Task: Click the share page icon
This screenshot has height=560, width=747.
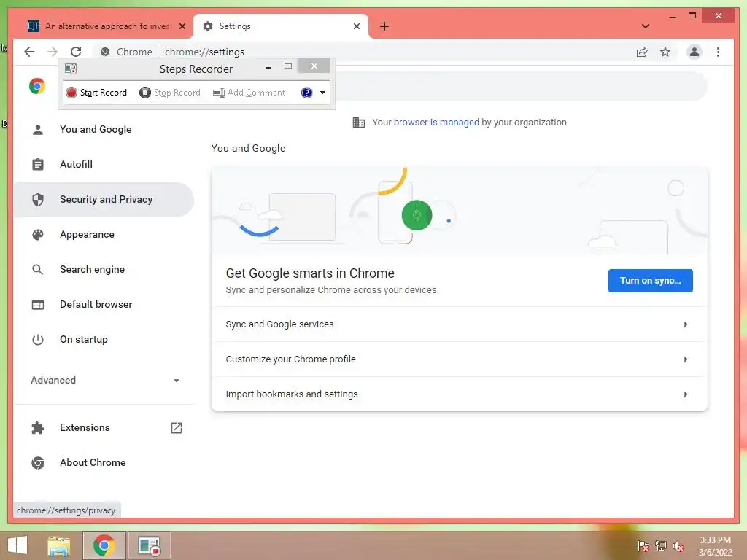Action: point(642,52)
